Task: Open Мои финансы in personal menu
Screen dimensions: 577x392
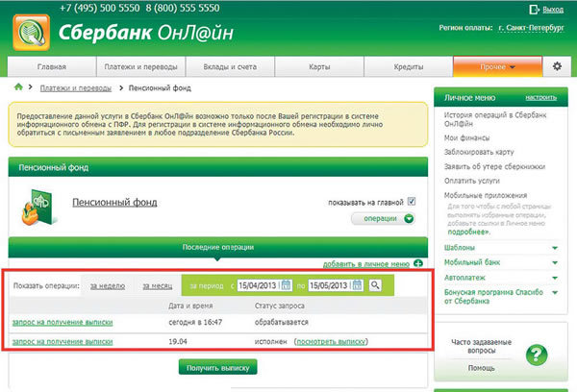Action: tap(466, 138)
